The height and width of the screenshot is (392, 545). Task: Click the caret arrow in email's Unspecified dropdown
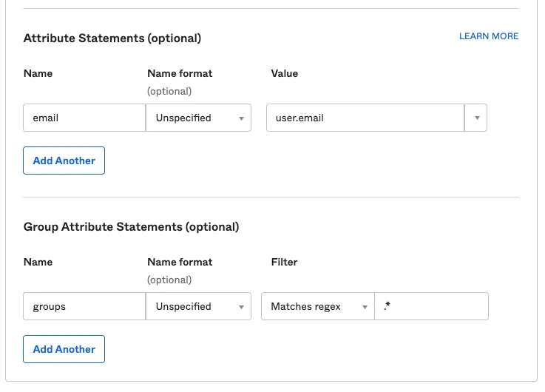coord(241,118)
